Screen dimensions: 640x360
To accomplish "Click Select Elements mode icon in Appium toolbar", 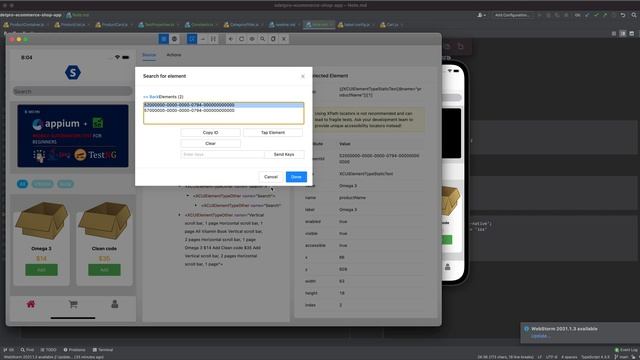I will (163, 39).
